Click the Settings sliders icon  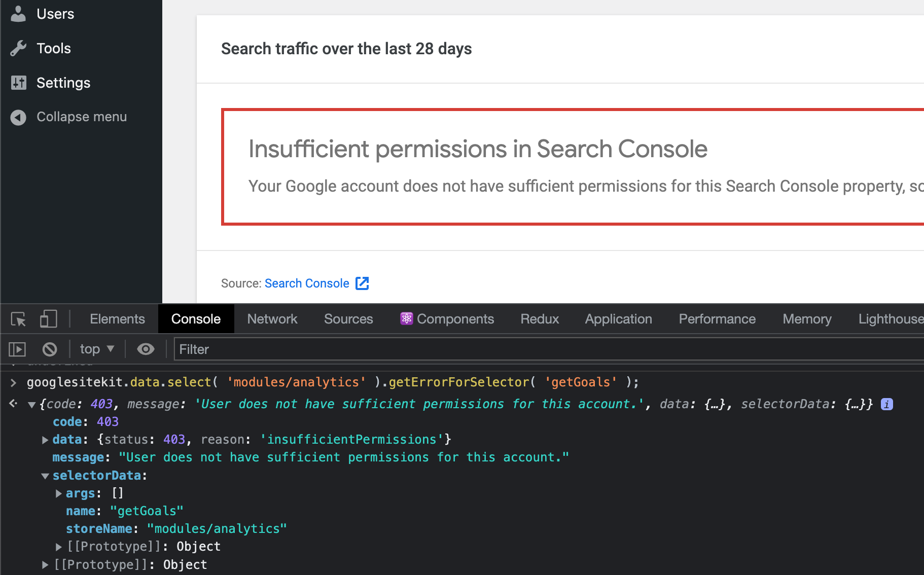tap(19, 83)
